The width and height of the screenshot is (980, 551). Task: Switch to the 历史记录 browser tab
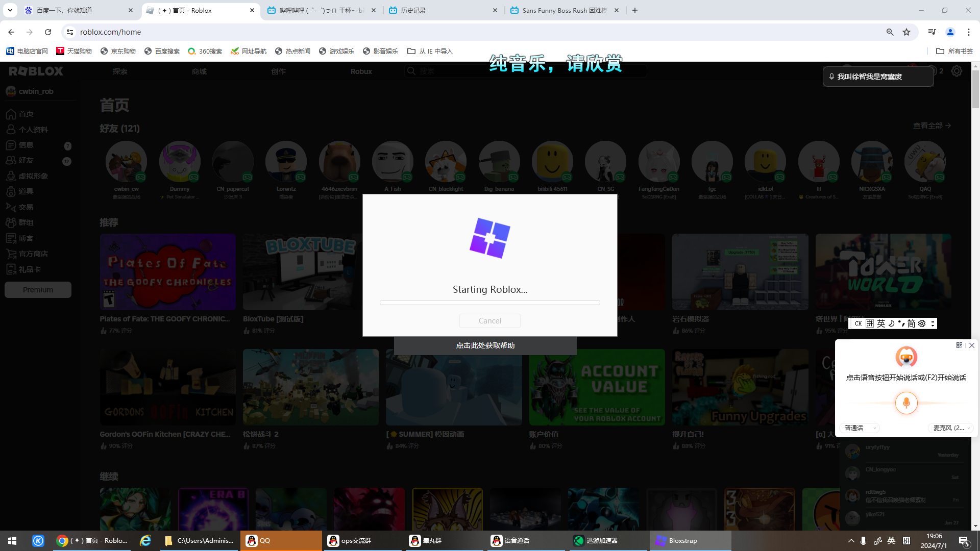pos(443,10)
